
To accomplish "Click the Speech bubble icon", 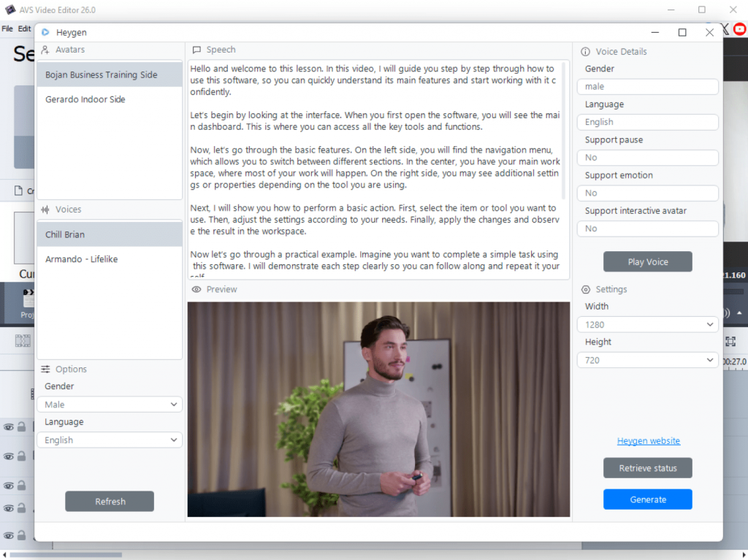I will coord(196,50).
